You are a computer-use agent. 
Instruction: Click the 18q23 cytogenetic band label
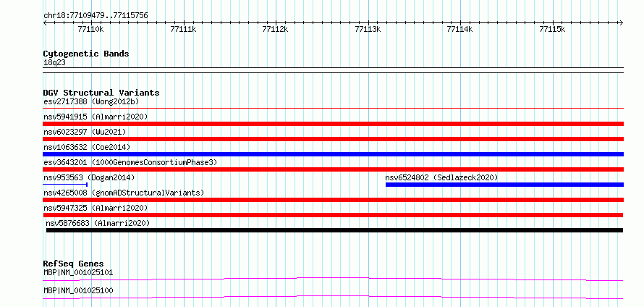54,62
